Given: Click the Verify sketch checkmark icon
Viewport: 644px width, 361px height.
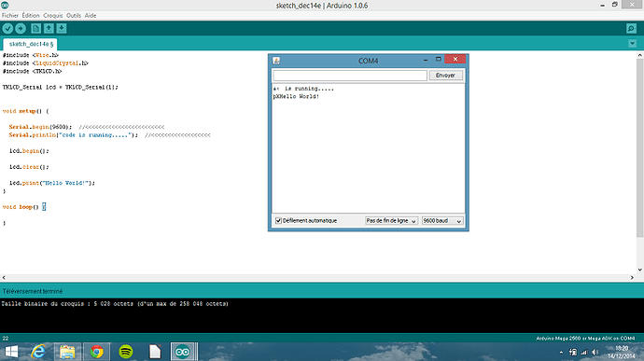Looking at the screenshot, I should tap(7, 28).
